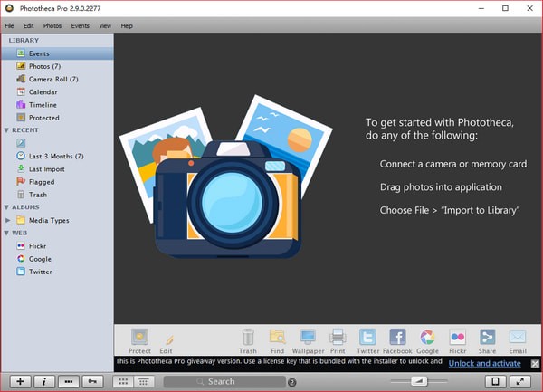The height and width of the screenshot is (392, 543).
Task: Collapse the WEB sidebar section
Action: coord(6,233)
